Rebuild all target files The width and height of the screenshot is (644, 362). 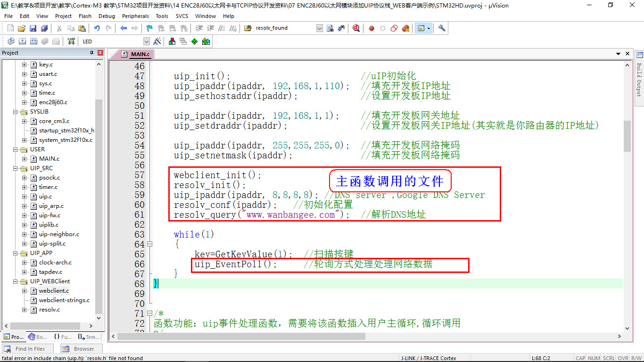(x=34, y=41)
